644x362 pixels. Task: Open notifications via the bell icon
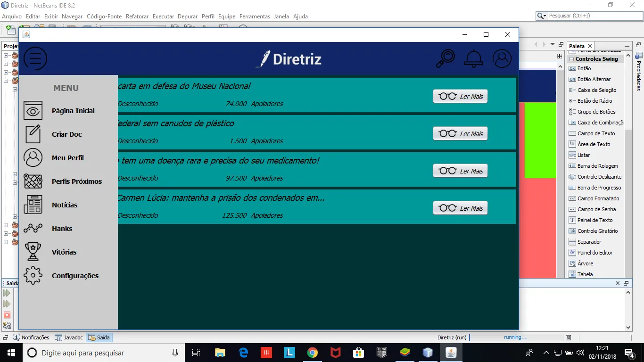[x=474, y=58]
